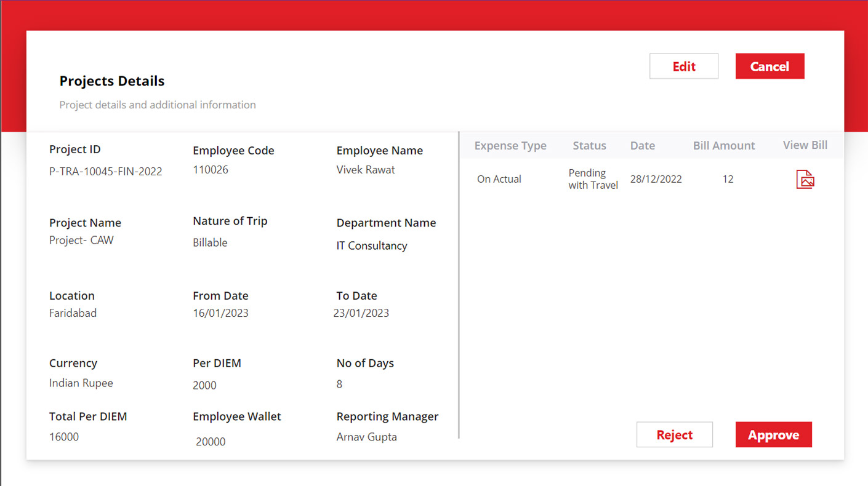Viewport: 868px width, 486px height.
Task: Click the Pending with Travel status cell
Action: [x=593, y=179]
